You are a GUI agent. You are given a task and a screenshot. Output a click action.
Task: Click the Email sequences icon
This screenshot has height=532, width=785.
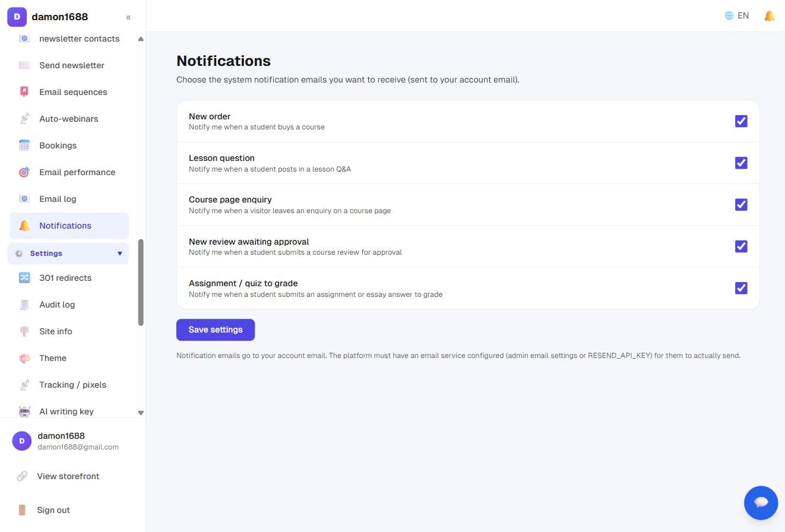click(24, 92)
